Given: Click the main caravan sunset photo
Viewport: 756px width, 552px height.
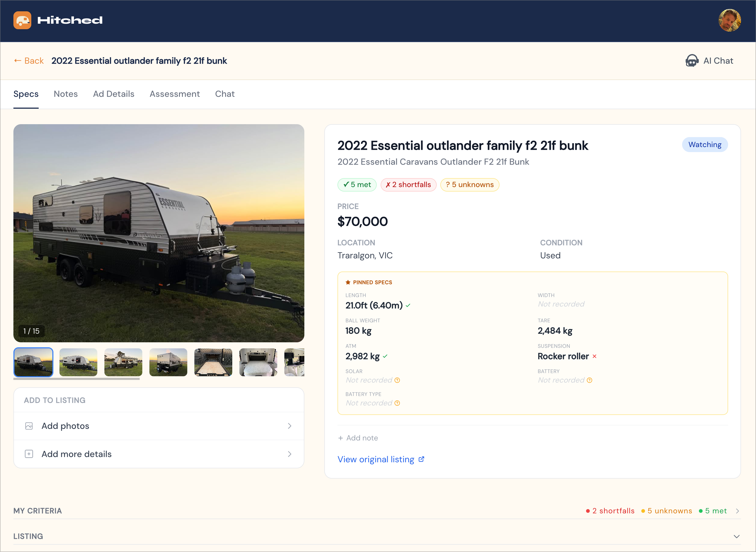Looking at the screenshot, I should (159, 233).
